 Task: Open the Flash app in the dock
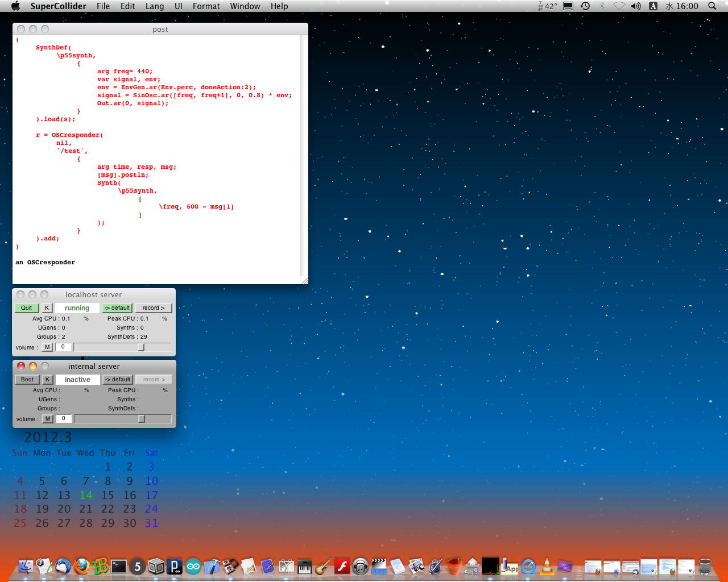(342, 566)
